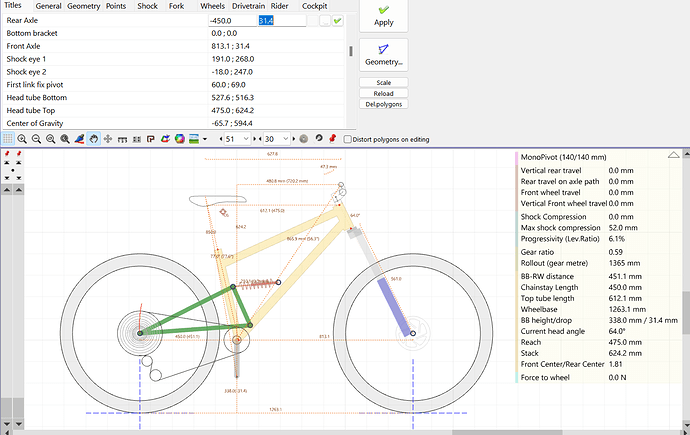The width and height of the screenshot is (690, 435).
Task: Click the black-and-red P-shaped toolbar icon
Action: point(150,139)
